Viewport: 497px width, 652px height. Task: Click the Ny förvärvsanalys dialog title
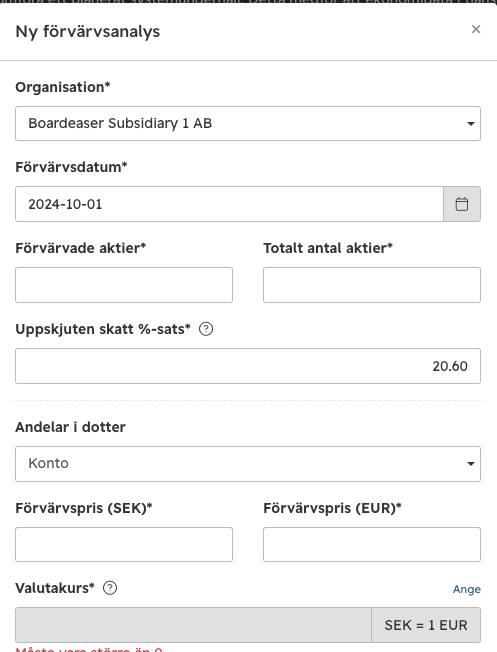(x=88, y=32)
